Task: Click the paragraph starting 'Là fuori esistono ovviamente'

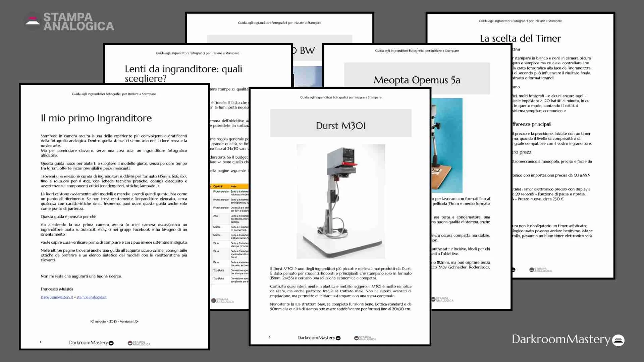Action: 114,201
